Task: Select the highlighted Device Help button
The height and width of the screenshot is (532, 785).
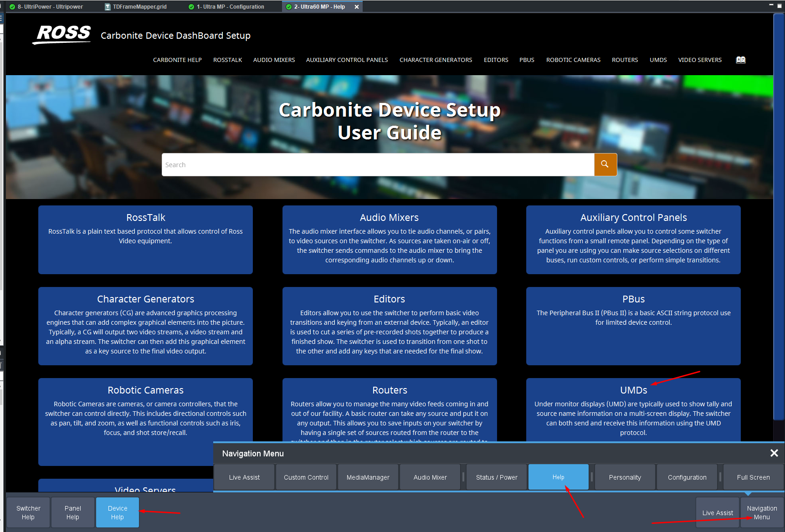Action: (118, 512)
